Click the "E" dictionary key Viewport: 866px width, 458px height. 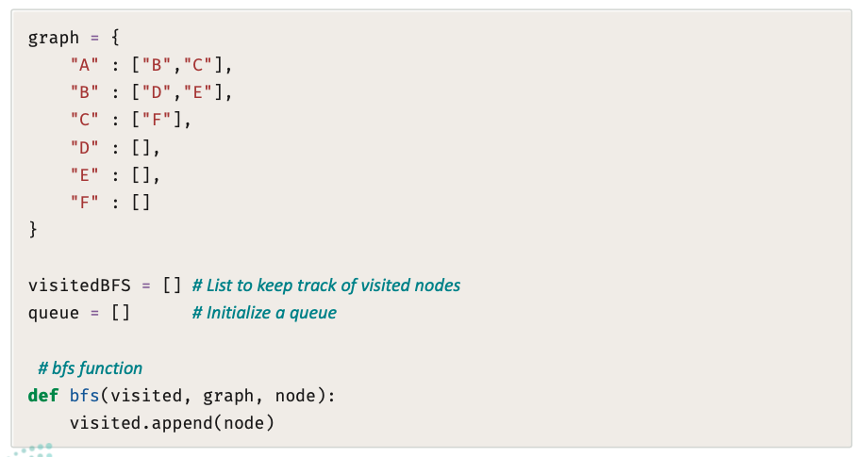point(85,175)
